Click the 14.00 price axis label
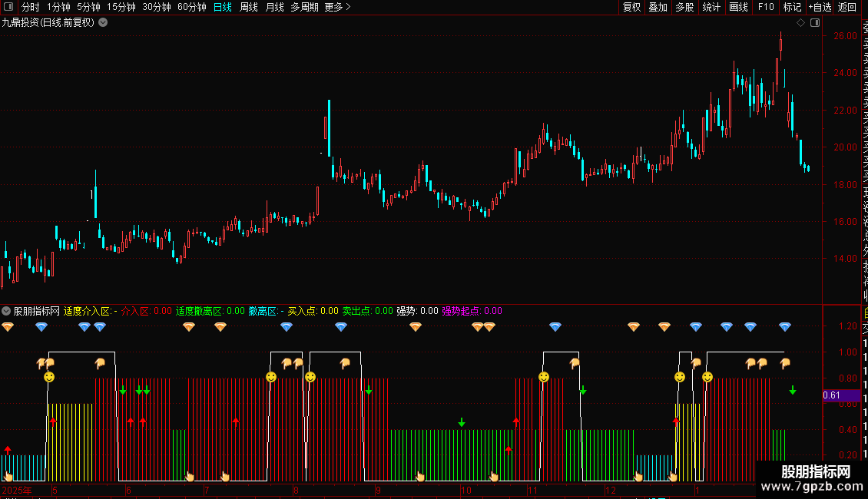Image resolution: width=868 pixels, height=499 pixels. click(845, 259)
